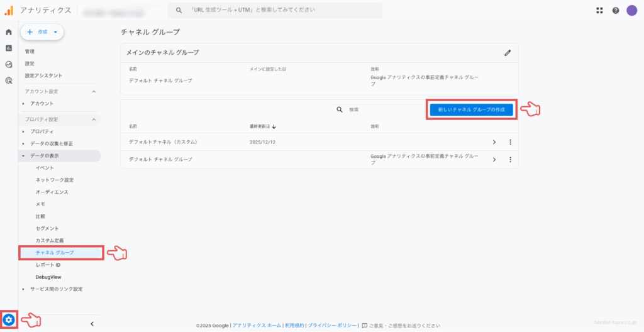
Task: Open オーディエンス menu item
Action: [52, 192]
